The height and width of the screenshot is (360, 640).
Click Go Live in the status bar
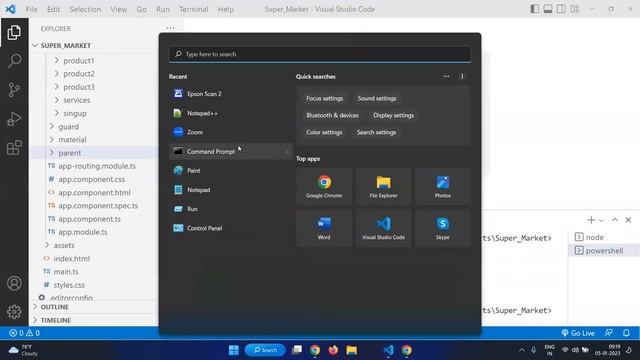coord(578,333)
